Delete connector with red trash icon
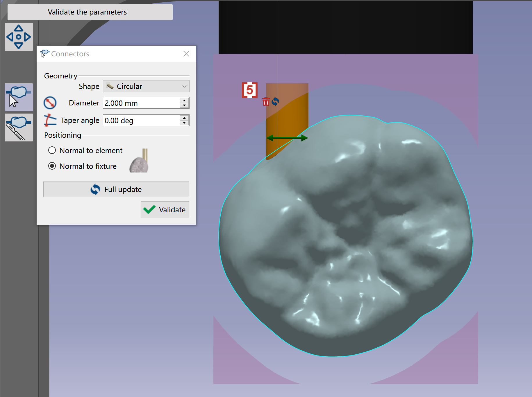Image resolution: width=532 pixels, height=397 pixels. point(266,102)
